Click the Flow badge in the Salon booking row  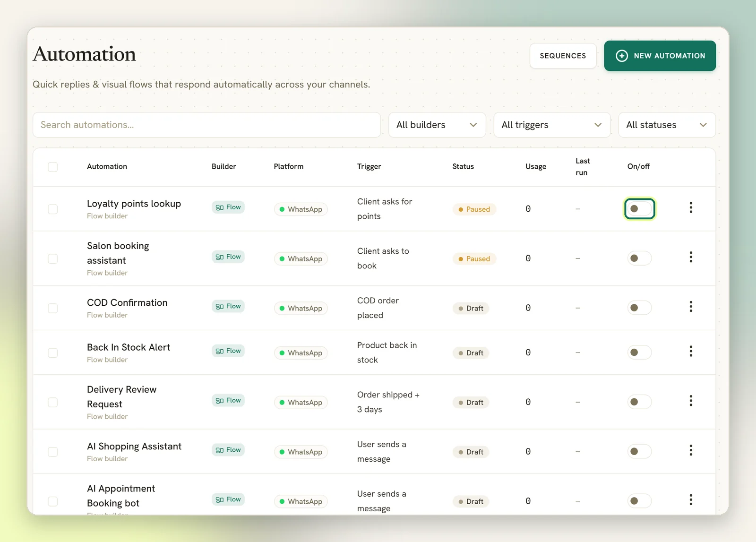(228, 257)
